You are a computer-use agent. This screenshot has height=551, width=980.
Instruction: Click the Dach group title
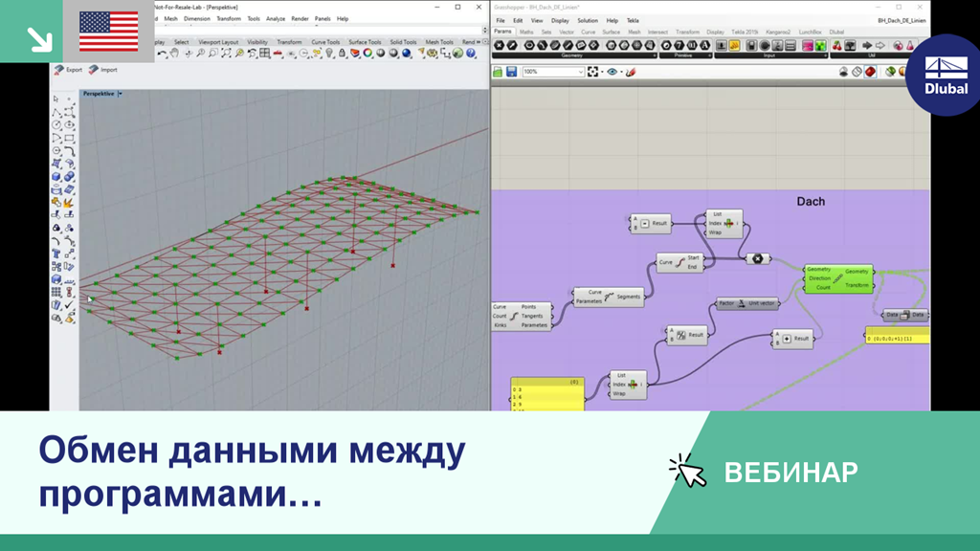pyautogui.click(x=811, y=201)
